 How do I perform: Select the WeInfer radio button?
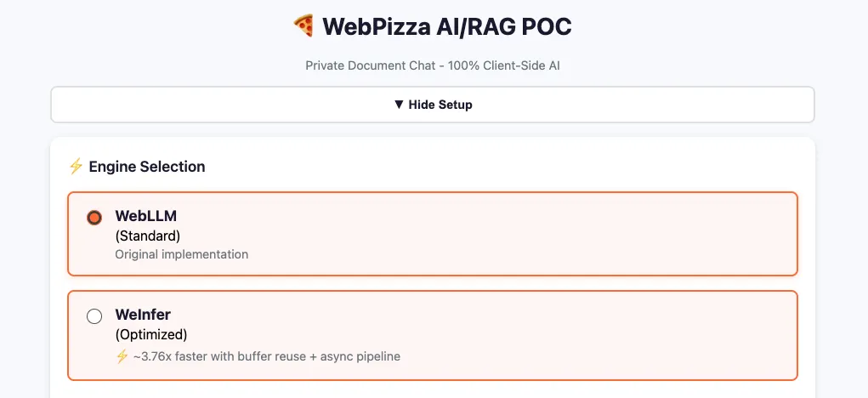[94, 316]
